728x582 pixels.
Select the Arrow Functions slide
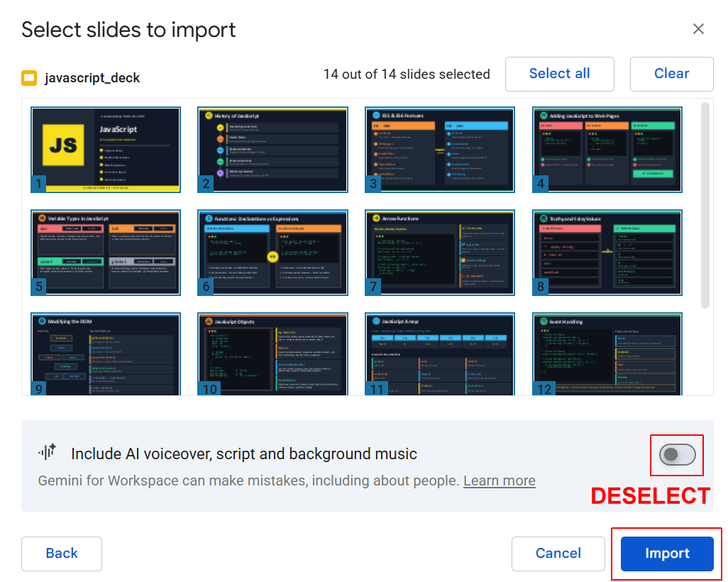pyautogui.click(x=439, y=253)
